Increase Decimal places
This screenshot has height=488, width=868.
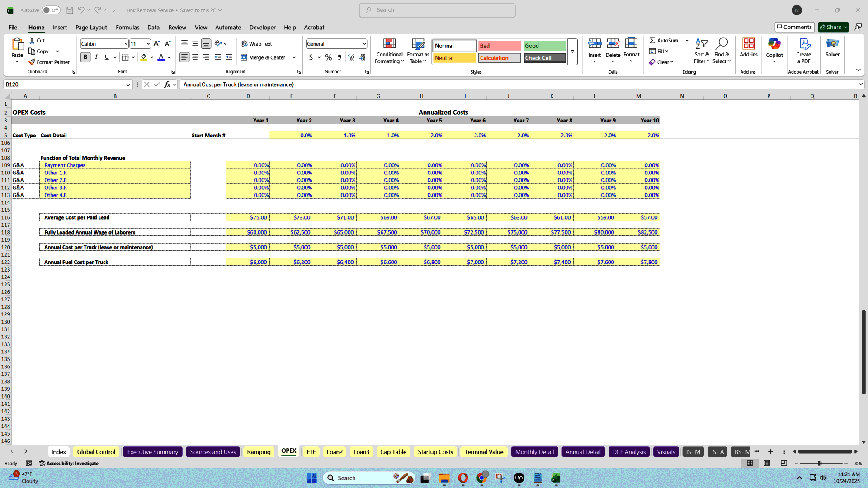tap(351, 57)
